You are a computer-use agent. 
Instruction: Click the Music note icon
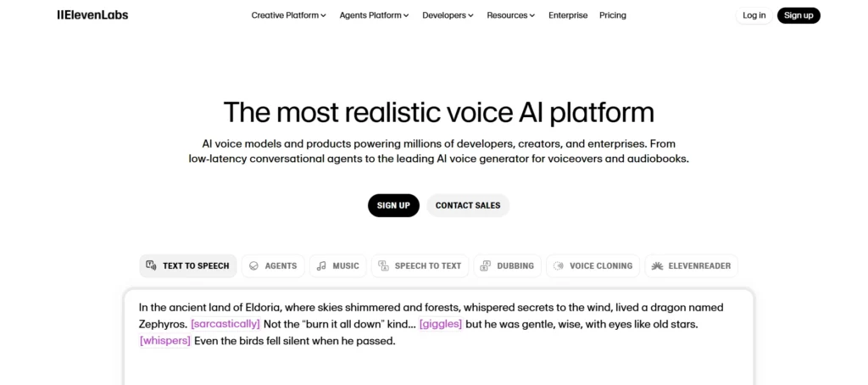tap(321, 265)
